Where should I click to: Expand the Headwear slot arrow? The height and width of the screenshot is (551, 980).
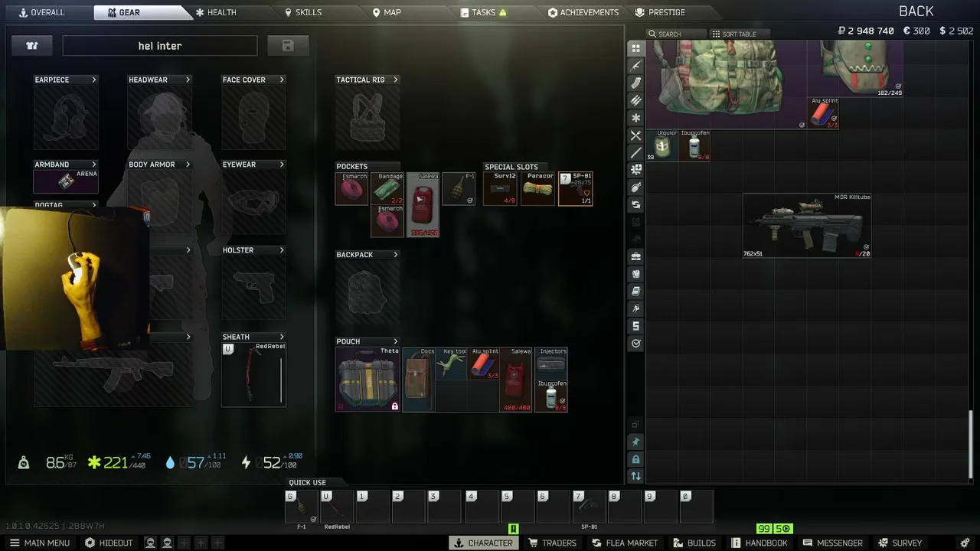(x=188, y=80)
